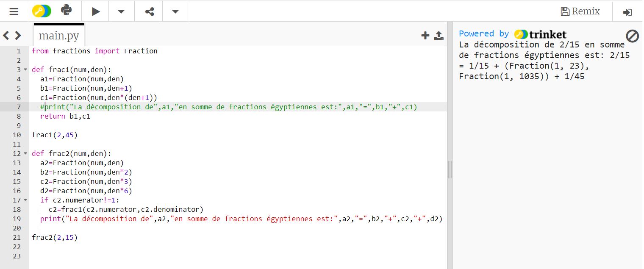Click the stop output icon

click(x=632, y=36)
